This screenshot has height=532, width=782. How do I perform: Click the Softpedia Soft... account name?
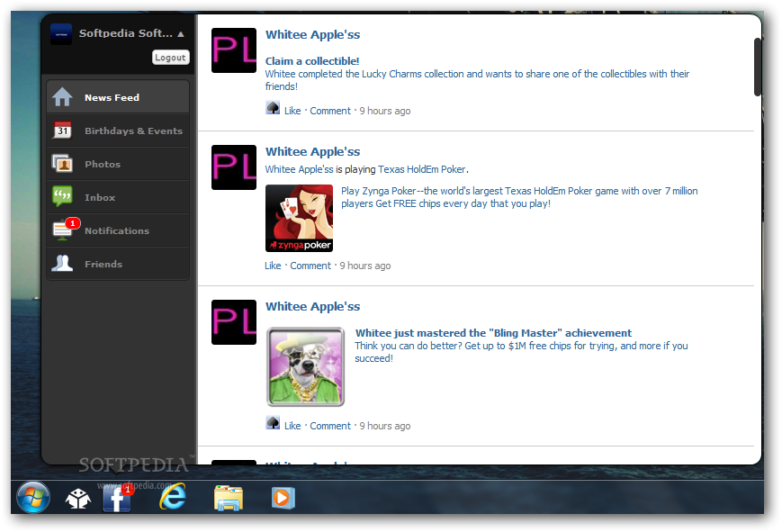click(126, 33)
